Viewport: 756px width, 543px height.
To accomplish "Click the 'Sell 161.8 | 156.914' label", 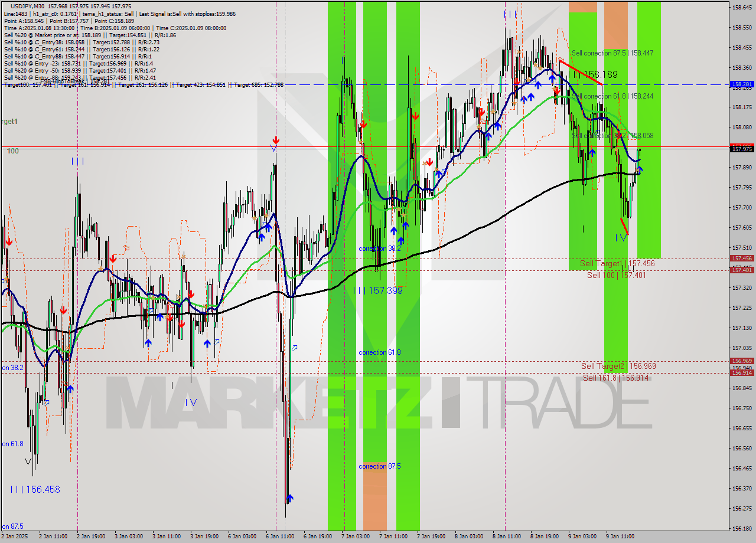I will (x=616, y=378).
